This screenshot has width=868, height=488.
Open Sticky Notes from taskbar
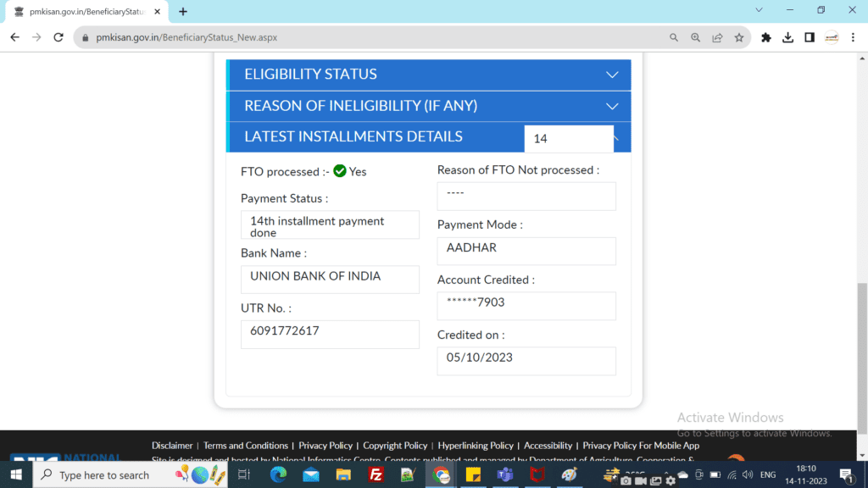(473, 474)
